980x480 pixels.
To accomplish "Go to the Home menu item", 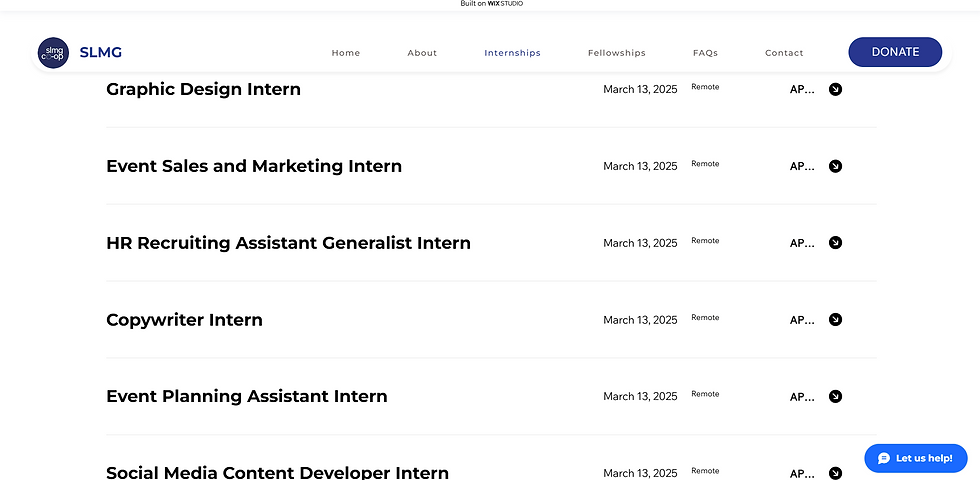I will [346, 53].
